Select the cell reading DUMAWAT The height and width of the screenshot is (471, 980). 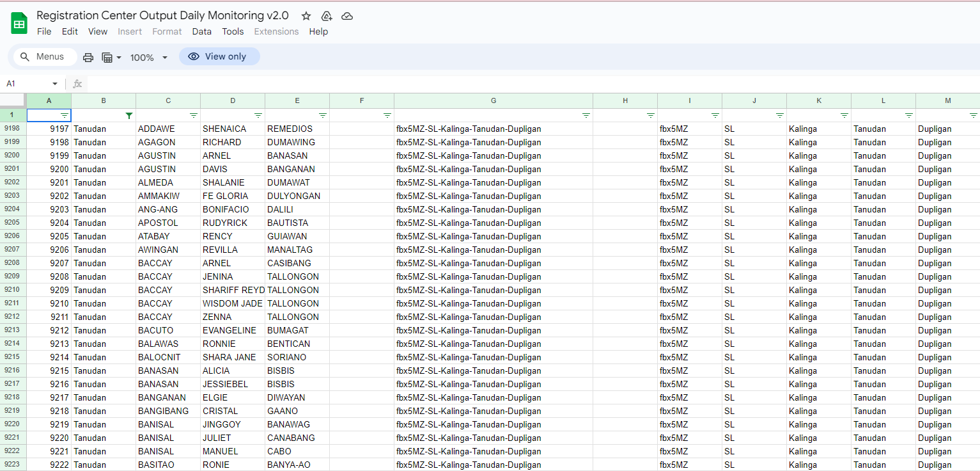(297, 182)
